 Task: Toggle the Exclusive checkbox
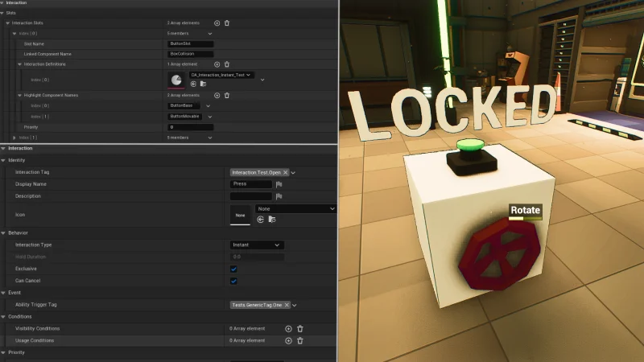click(233, 269)
